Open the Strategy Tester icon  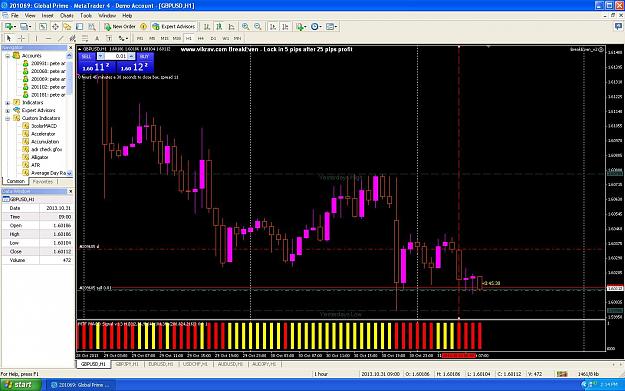(92, 27)
